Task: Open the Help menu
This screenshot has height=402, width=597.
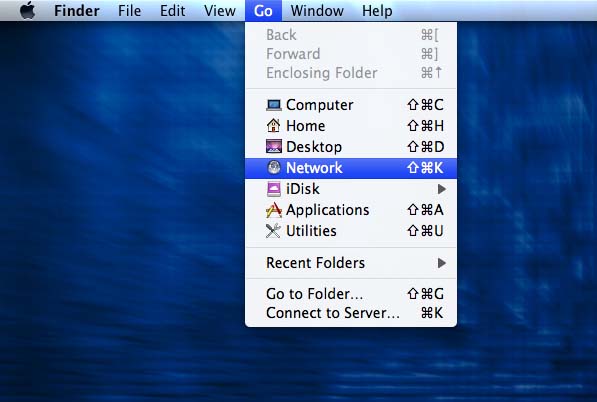Action: pos(377,11)
